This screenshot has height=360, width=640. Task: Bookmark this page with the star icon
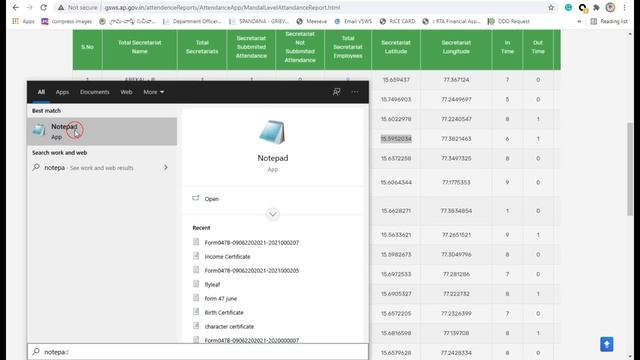(551, 7)
